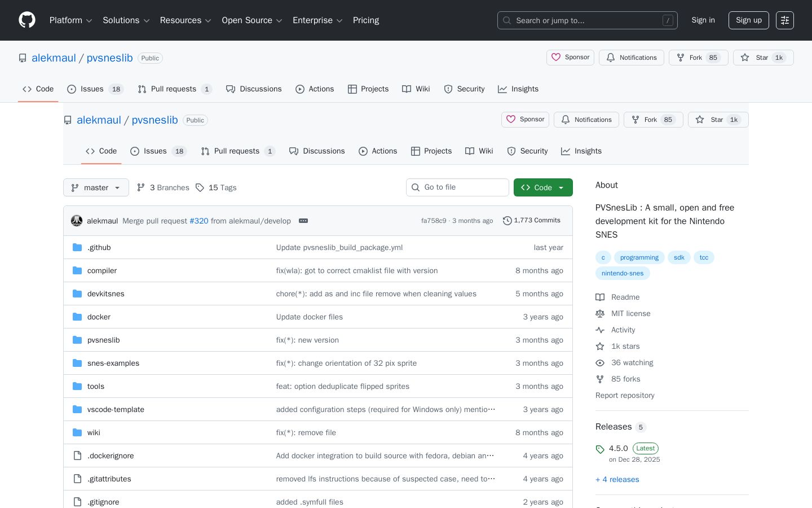Open Wiki tab in lower duplicated header

click(479, 151)
